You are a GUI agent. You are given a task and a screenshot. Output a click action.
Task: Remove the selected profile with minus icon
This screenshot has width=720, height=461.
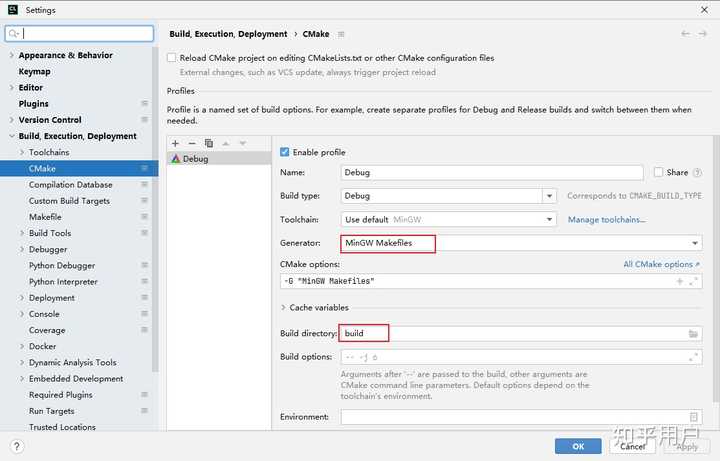click(x=192, y=144)
